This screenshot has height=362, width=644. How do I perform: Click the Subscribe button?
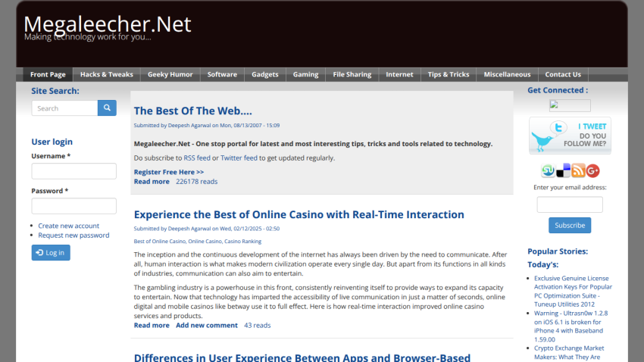pyautogui.click(x=570, y=226)
